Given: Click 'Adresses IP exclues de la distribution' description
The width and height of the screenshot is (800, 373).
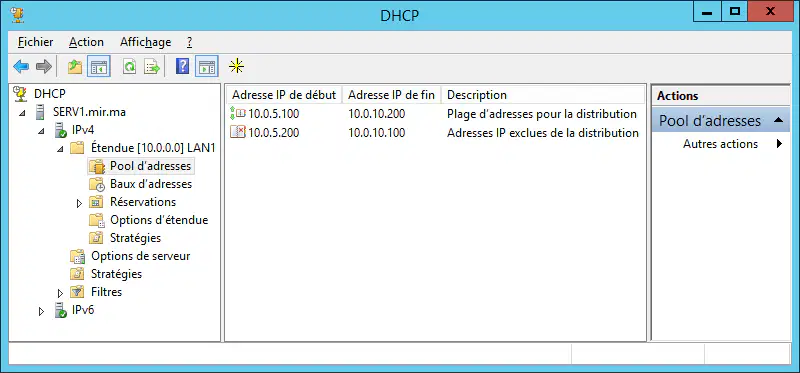Looking at the screenshot, I should coord(543,133).
